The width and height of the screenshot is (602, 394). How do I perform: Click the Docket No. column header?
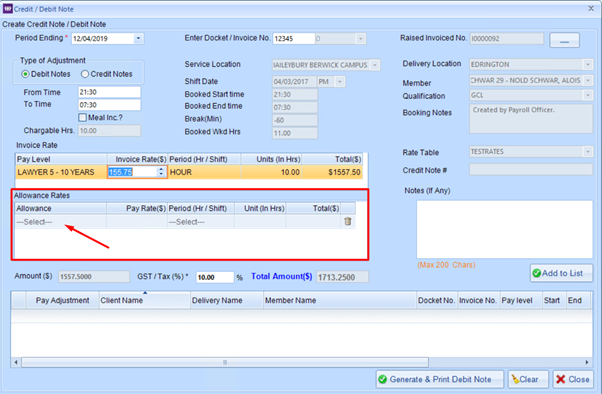coord(437,300)
